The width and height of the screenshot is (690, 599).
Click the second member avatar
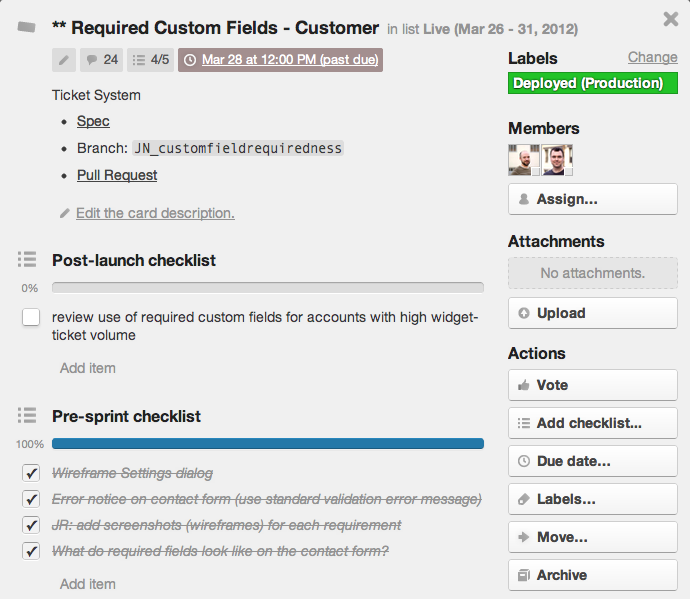pos(557,160)
